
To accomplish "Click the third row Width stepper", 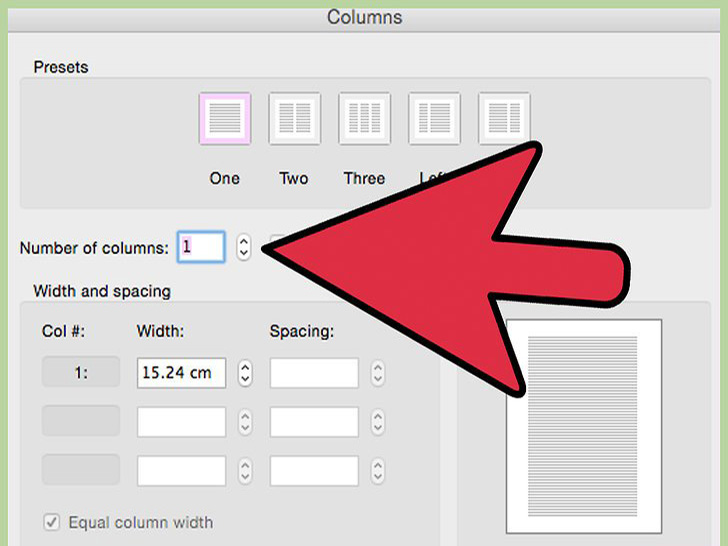I will pyautogui.click(x=245, y=469).
